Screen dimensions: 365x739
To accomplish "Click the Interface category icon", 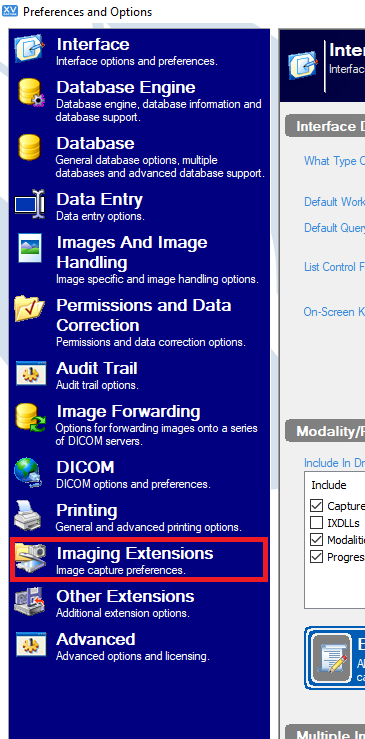I will coord(30,49).
